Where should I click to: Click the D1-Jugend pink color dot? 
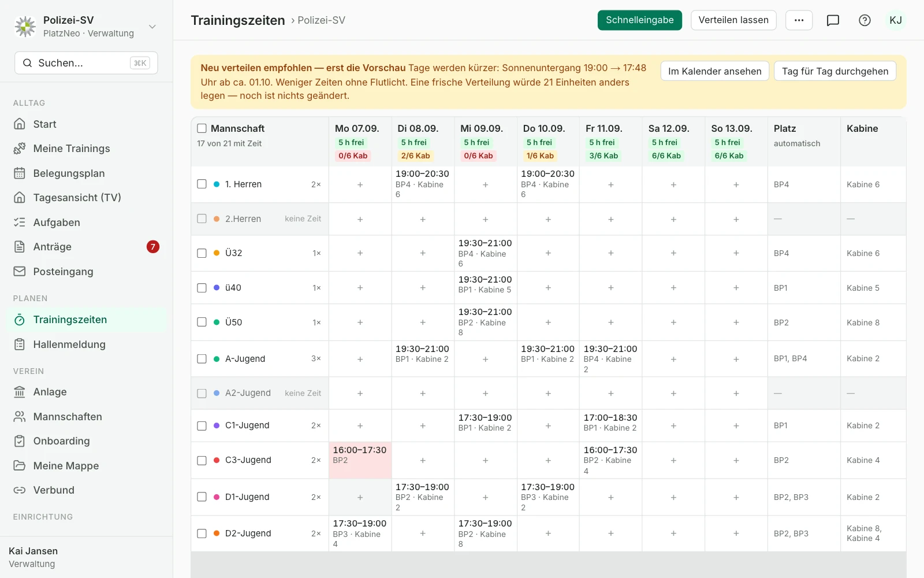[217, 497]
